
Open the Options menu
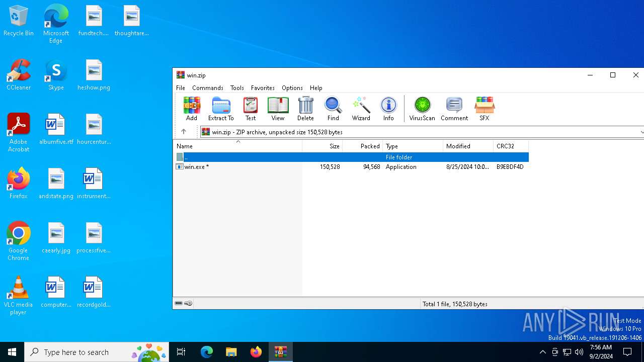tap(292, 87)
